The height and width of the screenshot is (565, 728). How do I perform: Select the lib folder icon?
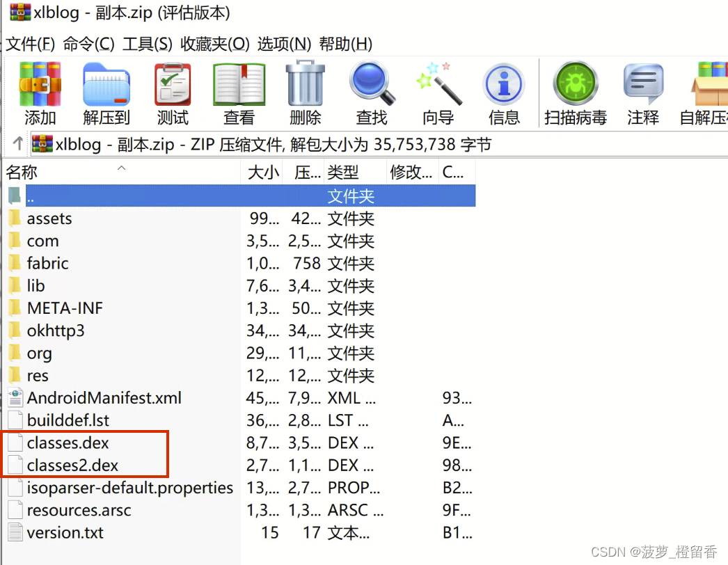pos(15,285)
